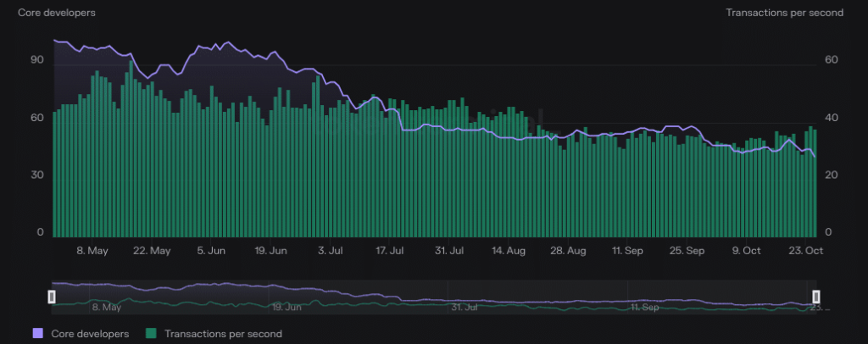Click the 3. Jul x-axis date label
Screen dimensions: 868x344
(329, 251)
